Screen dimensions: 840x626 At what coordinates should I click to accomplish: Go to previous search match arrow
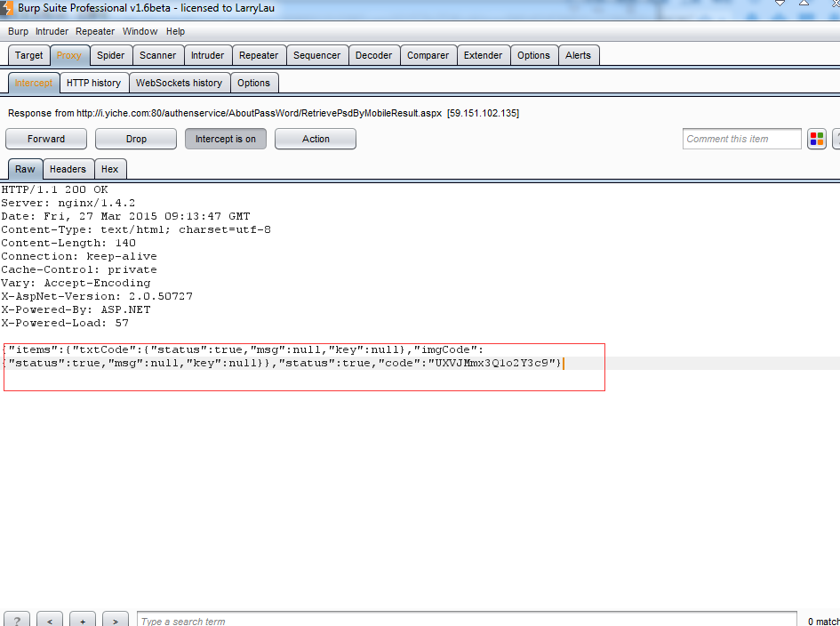click(x=49, y=621)
